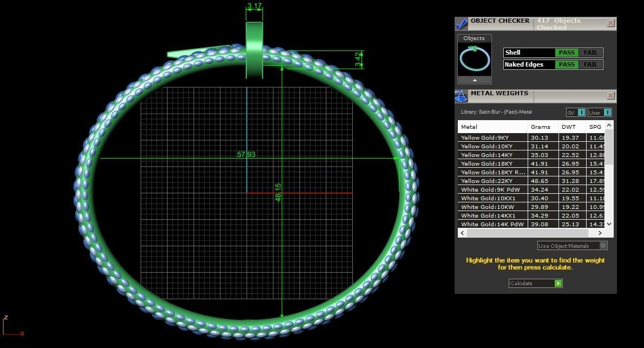Viewport: 644px width, 348px height.
Task: Sort by the Grams column header
Action: (543, 127)
